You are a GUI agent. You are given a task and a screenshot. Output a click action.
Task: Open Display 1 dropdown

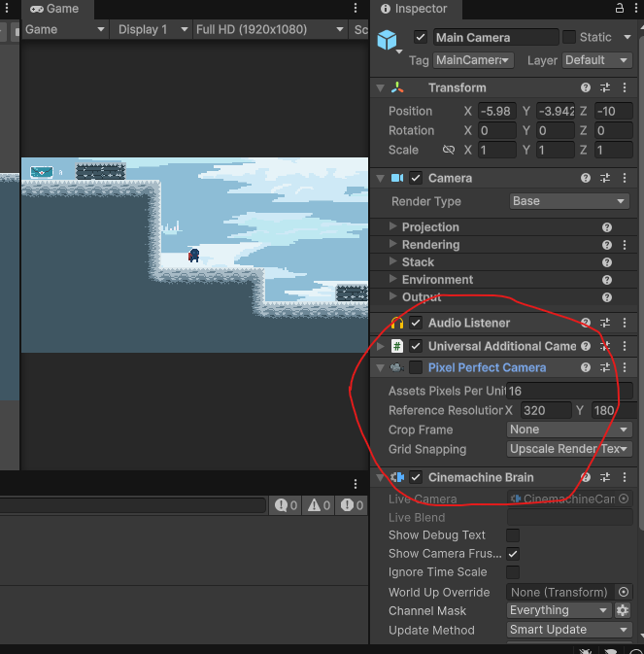pyautogui.click(x=152, y=29)
